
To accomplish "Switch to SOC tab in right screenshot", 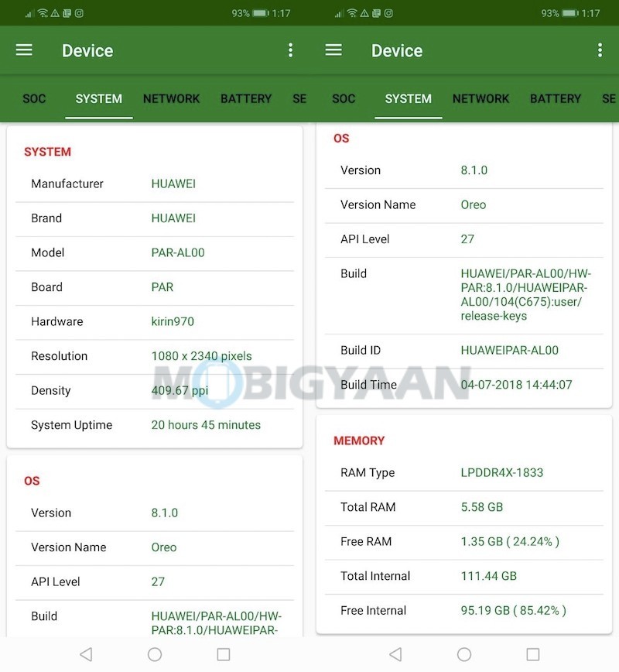I will (344, 98).
